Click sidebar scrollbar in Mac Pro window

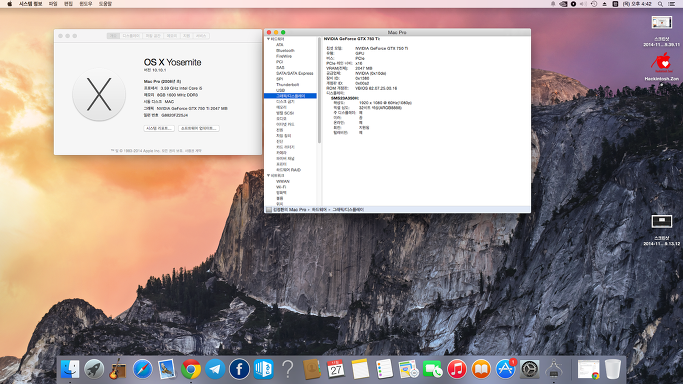319,91
